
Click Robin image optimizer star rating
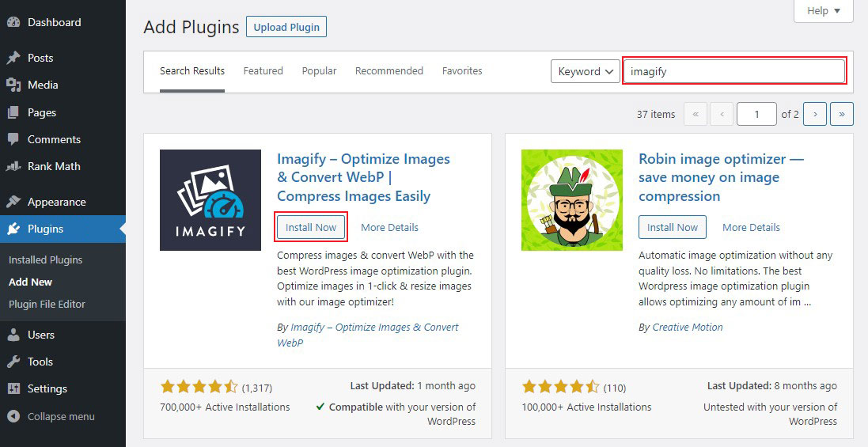point(561,386)
